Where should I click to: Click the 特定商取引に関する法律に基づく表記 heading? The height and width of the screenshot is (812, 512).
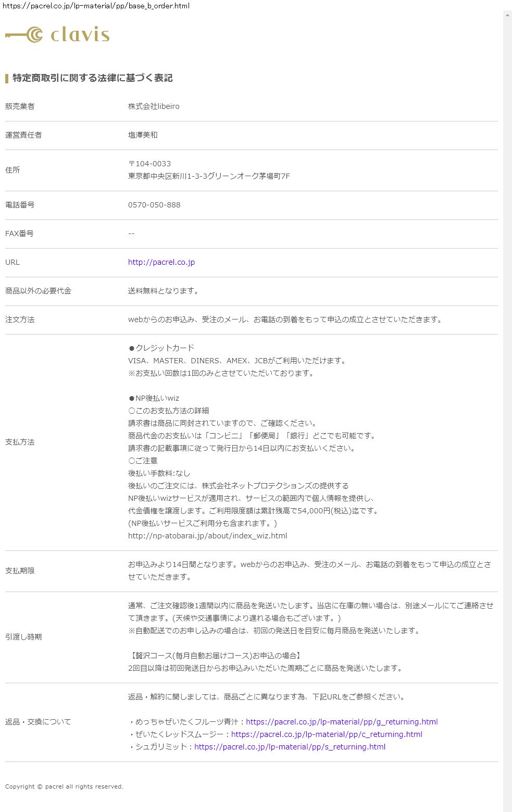click(x=92, y=78)
